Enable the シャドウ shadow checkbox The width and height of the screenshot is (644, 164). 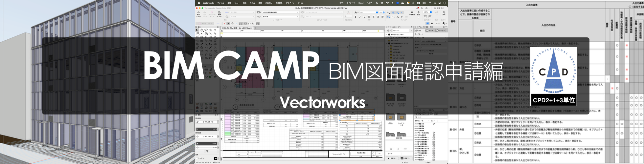pyautogui.click(x=197, y=158)
